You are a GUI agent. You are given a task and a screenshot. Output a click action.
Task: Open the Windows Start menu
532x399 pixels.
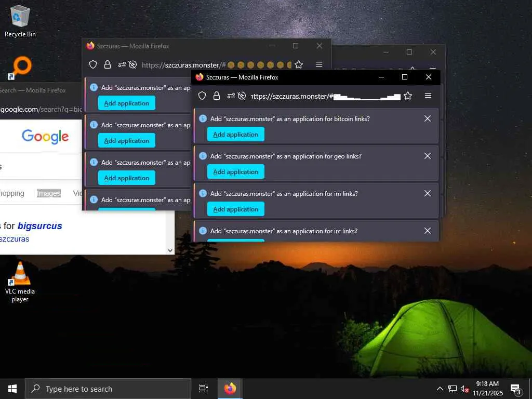[12, 389]
